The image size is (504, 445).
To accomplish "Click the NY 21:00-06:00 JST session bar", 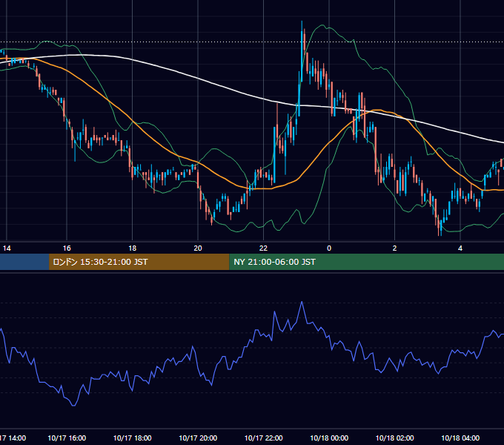I will [366, 262].
